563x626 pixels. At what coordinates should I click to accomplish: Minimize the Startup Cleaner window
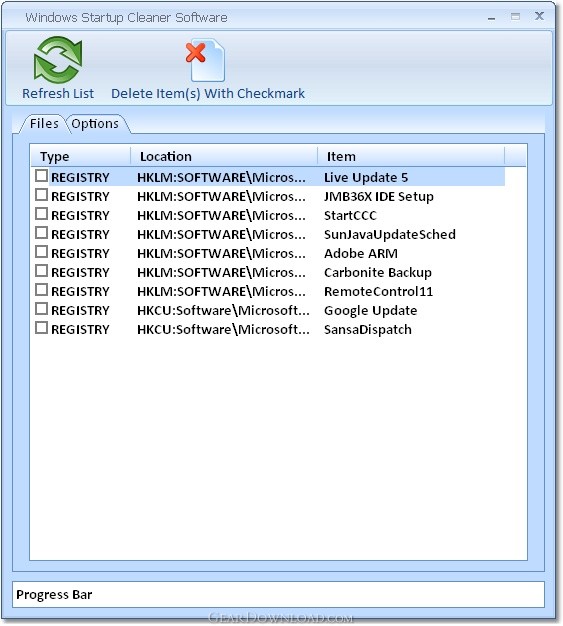pos(492,18)
